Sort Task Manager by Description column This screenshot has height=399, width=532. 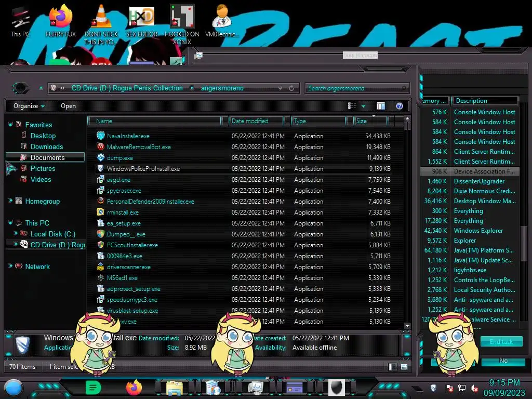[485, 101]
